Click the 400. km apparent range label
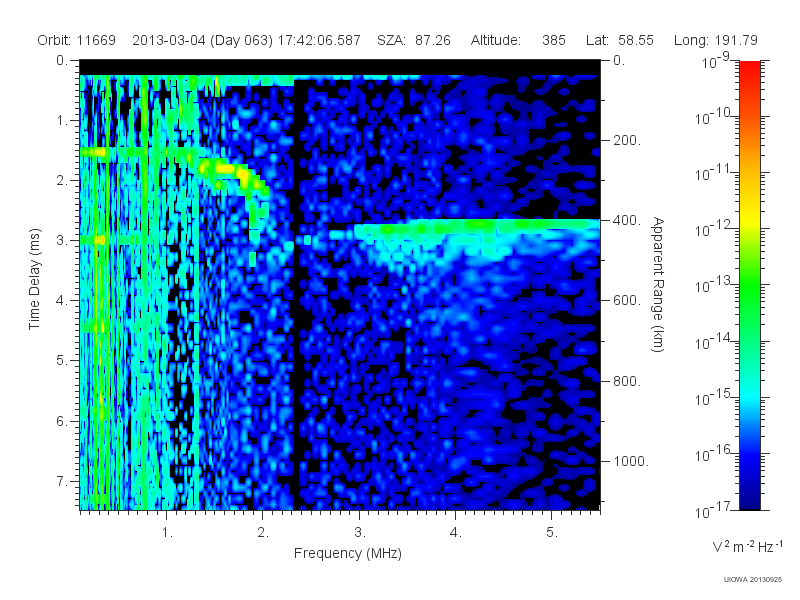Image resolution: width=800 pixels, height=600 pixels. [x=627, y=220]
